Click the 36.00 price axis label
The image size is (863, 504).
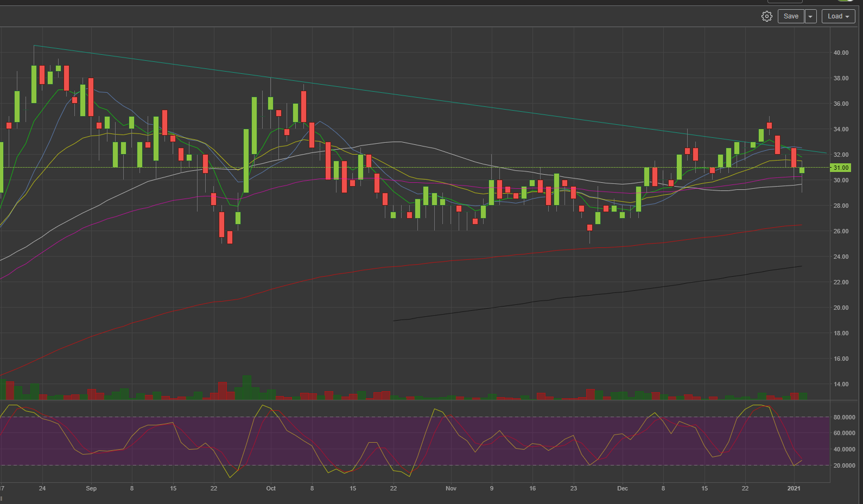pyautogui.click(x=841, y=104)
